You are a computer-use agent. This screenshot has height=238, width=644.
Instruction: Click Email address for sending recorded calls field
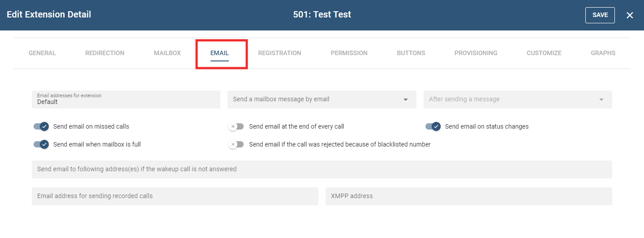coord(175,196)
